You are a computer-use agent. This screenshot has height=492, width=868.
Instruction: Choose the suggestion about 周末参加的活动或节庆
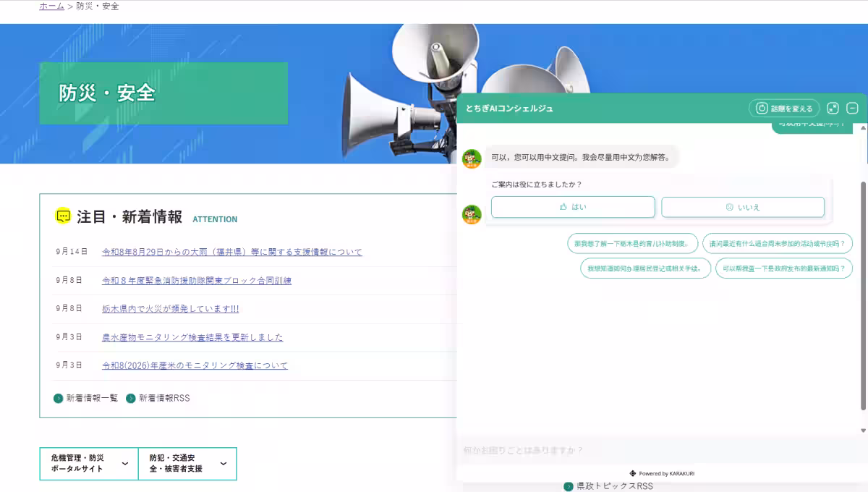(778, 244)
